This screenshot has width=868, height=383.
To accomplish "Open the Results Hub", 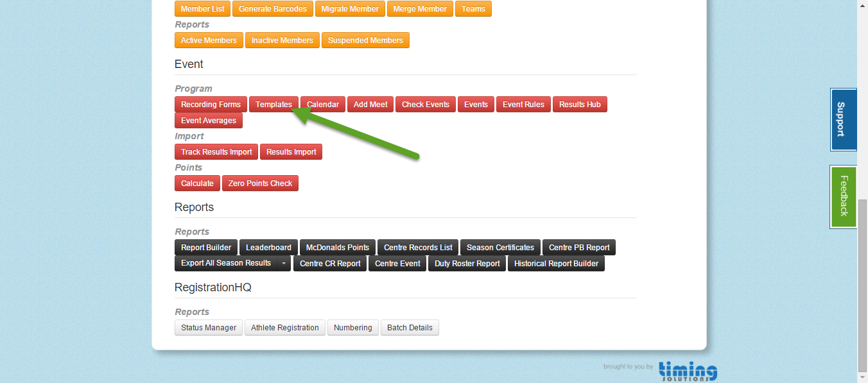I will click(x=580, y=104).
